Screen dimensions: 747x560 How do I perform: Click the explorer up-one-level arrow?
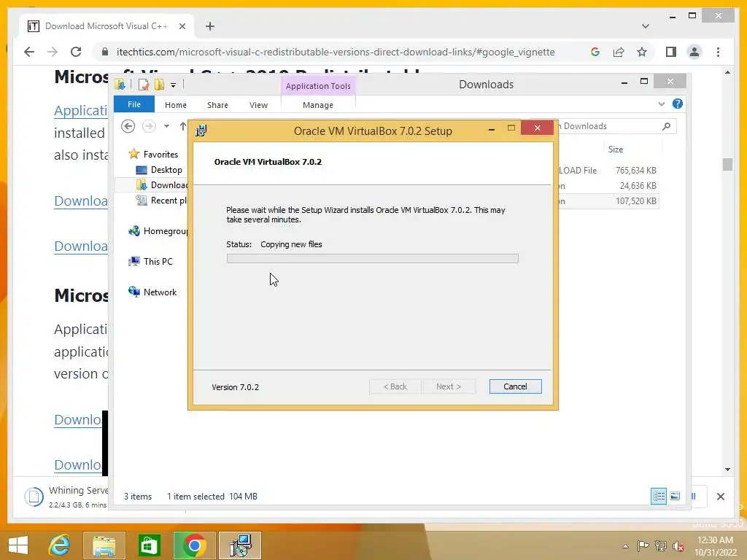[182, 126]
